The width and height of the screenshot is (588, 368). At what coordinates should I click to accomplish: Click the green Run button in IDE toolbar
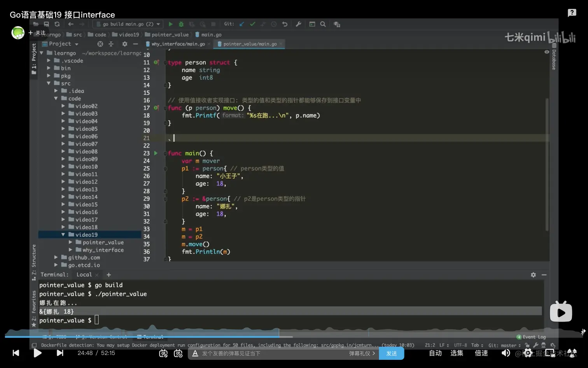pos(170,24)
